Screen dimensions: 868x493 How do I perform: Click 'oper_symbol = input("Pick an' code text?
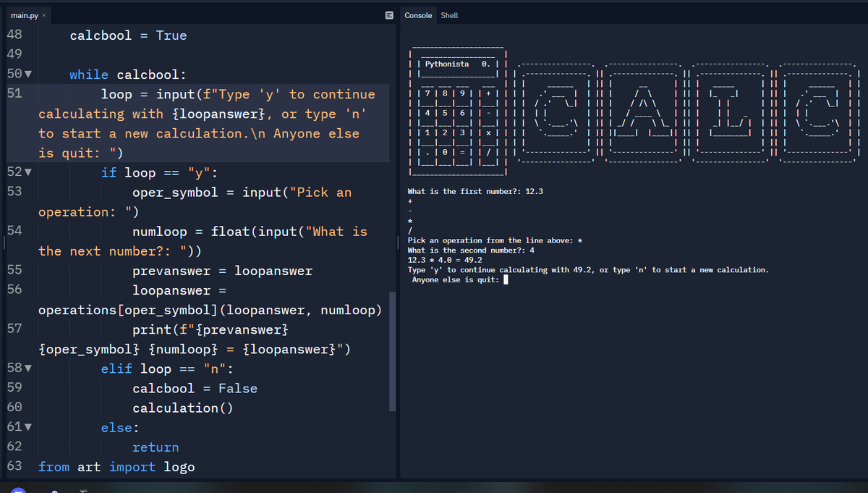pyautogui.click(x=242, y=193)
